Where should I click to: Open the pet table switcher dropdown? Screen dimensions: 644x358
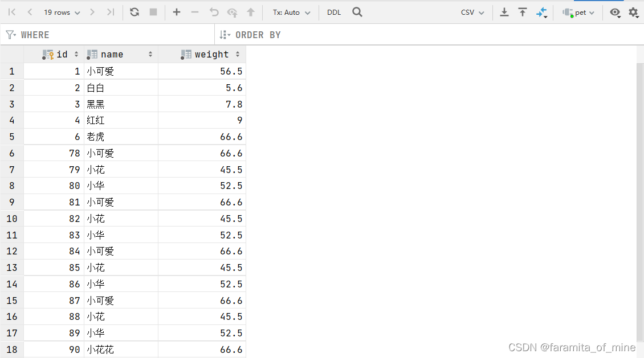tap(578, 13)
